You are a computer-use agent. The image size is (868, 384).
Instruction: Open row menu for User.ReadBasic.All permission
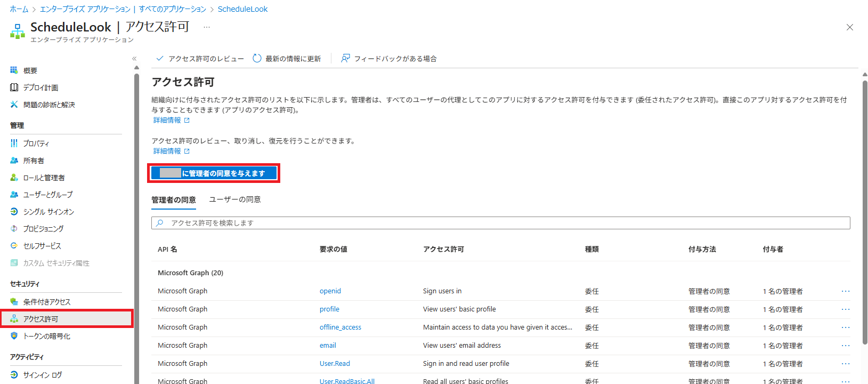point(846,381)
